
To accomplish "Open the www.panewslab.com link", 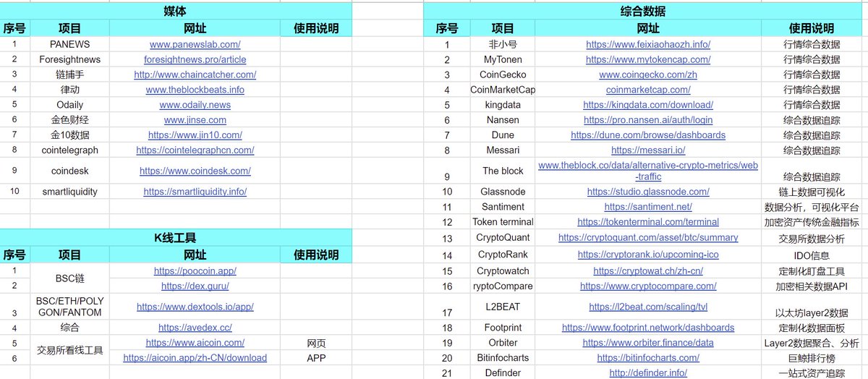I will 195,44.
